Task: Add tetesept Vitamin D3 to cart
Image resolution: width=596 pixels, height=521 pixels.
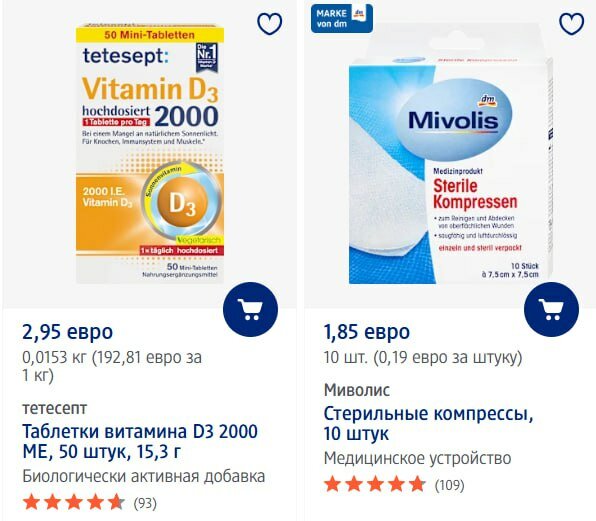Action: [x=250, y=309]
